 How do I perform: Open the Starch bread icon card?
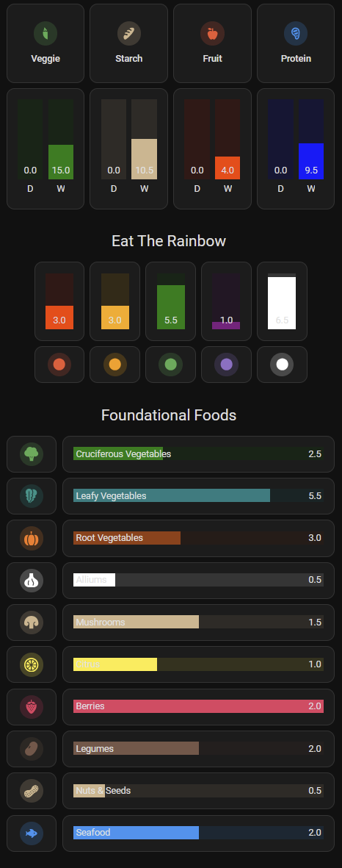tap(128, 43)
